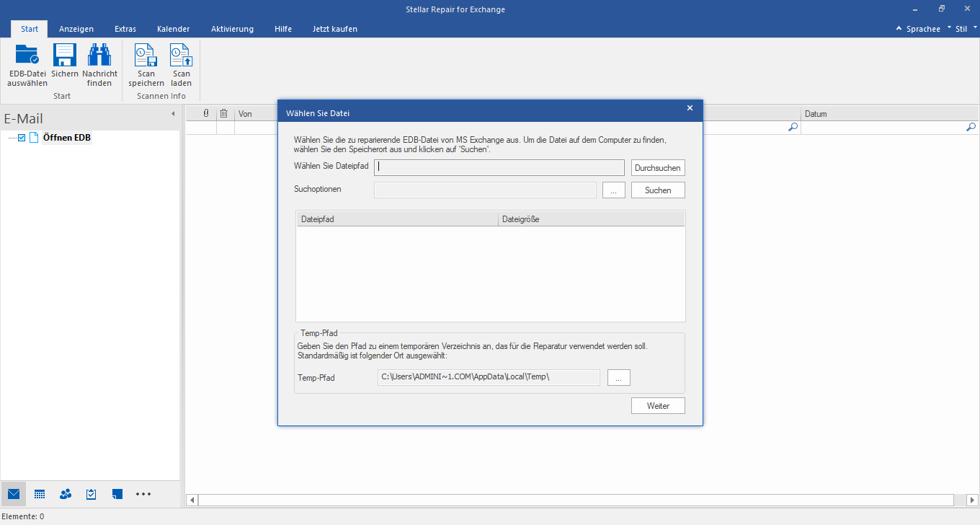This screenshot has width=980, height=525.
Task: Click the Weiter button
Action: click(658, 406)
